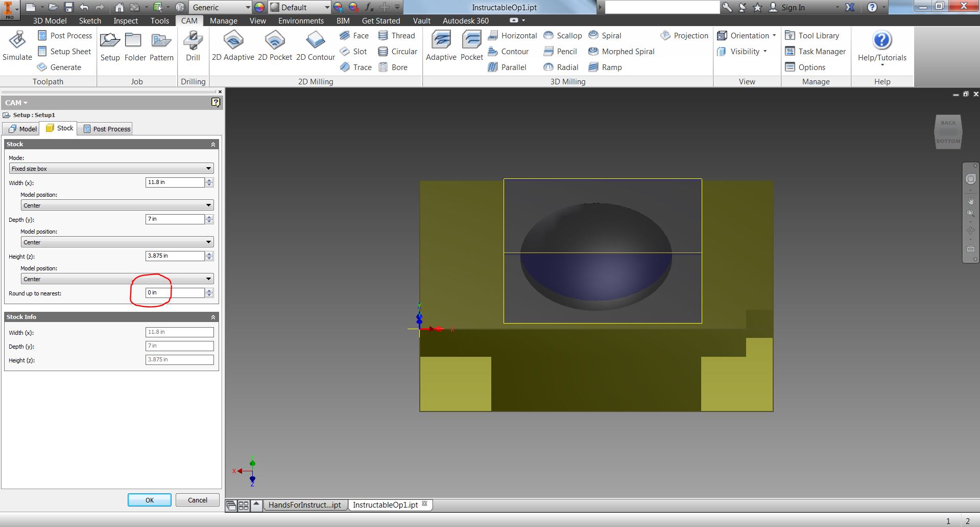Select the Pattern tool

(161, 46)
